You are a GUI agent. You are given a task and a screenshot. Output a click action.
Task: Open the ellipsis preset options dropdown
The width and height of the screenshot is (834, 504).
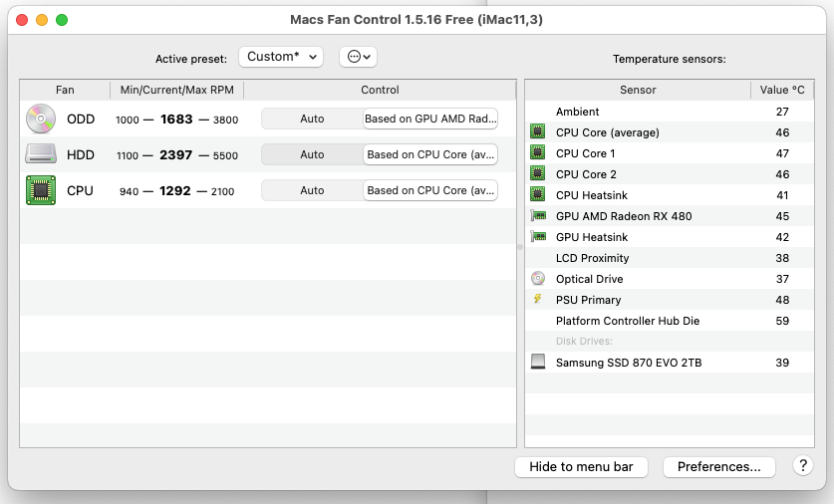pos(358,57)
